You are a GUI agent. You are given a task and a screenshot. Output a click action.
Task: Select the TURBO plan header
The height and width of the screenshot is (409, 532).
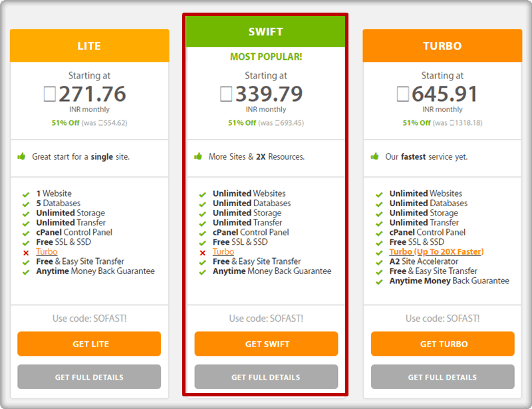(x=442, y=46)
